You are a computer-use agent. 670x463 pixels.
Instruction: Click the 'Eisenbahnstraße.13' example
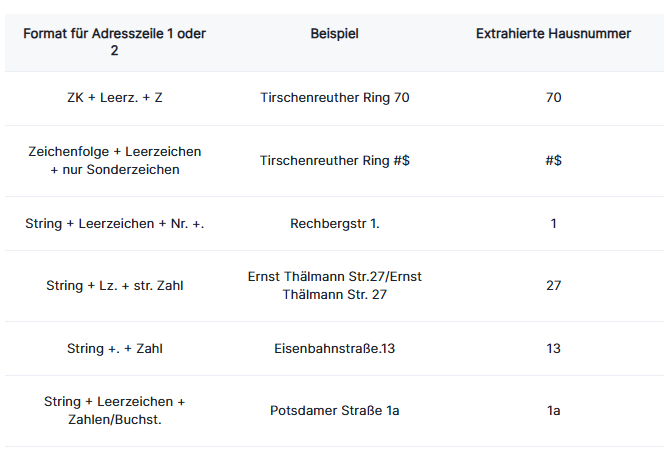pos(335,349)
